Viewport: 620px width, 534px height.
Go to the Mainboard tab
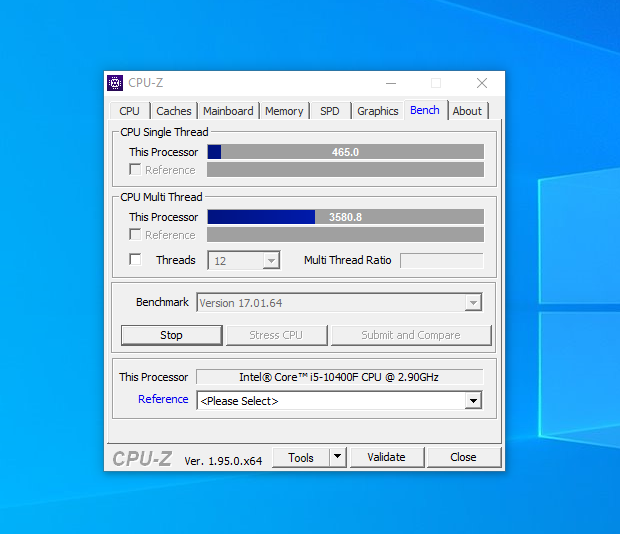(x=228, y=111)
